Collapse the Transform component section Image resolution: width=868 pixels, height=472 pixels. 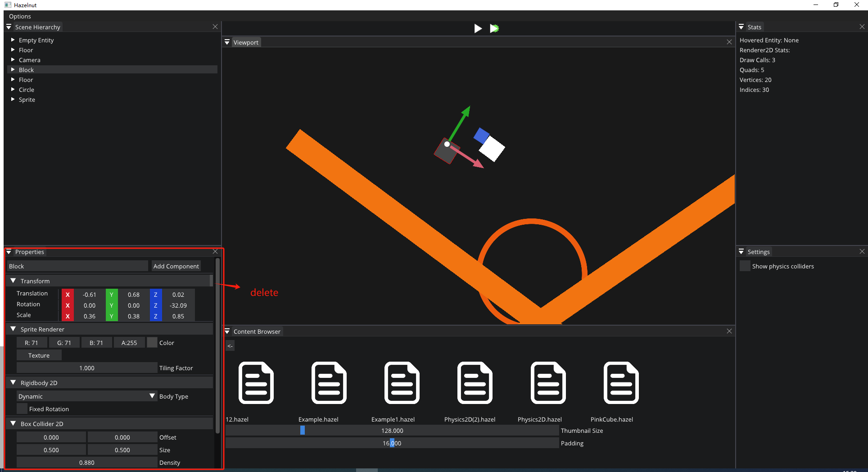coord(13,281)
